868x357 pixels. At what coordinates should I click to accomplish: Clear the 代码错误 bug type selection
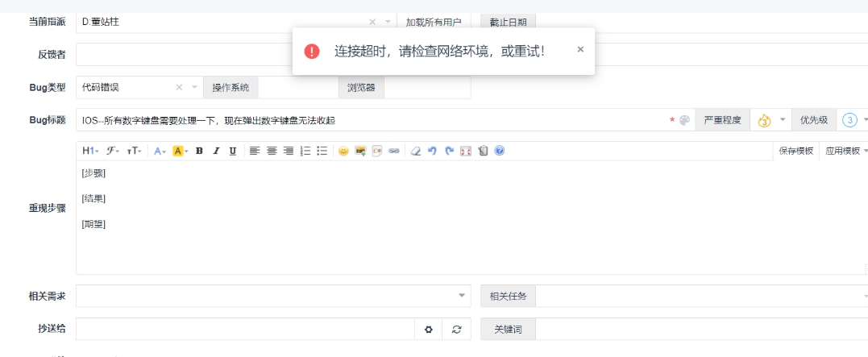point(179,88)
